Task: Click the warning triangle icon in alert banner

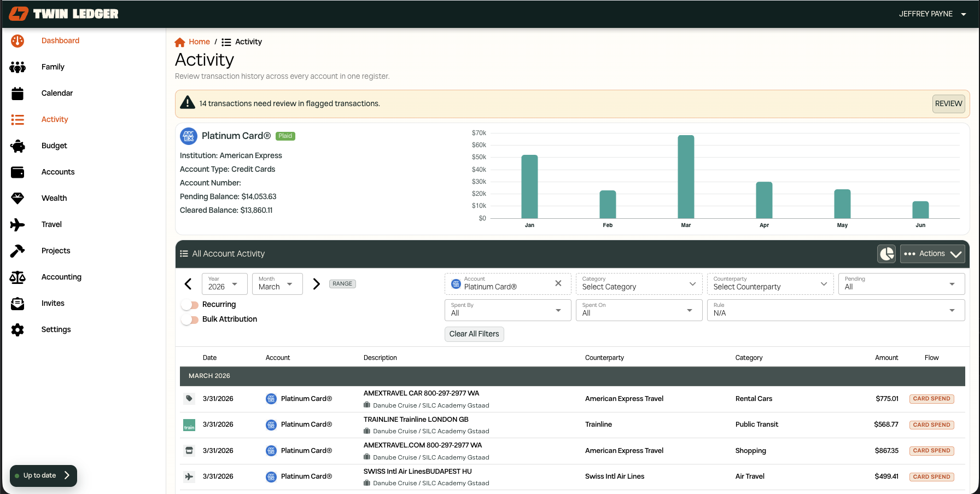Action: tap(188, 103)
